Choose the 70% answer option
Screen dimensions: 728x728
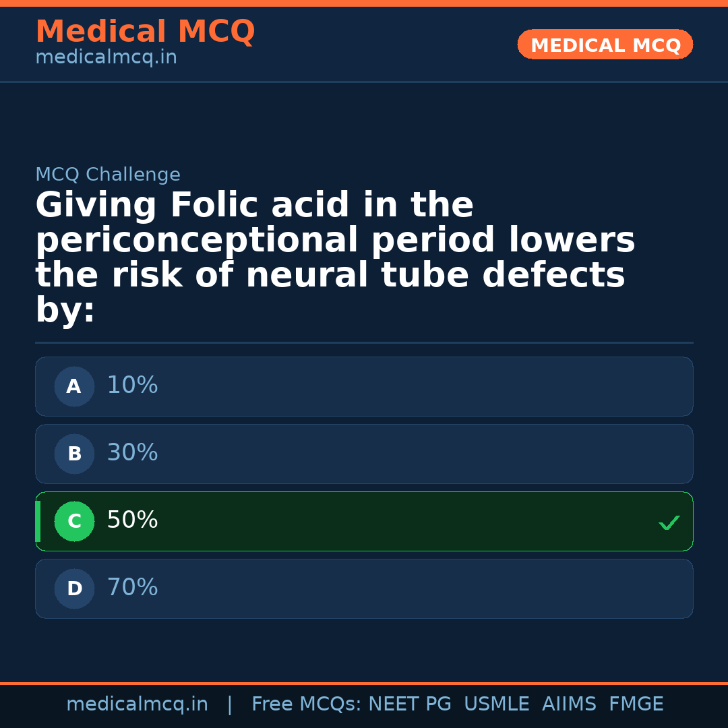coord(364,588)
